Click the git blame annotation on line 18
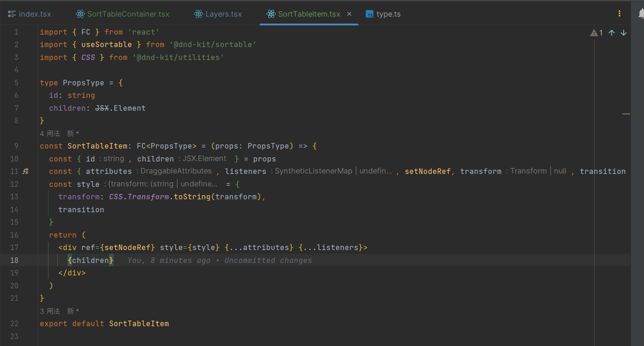Image resolution: width=644 pixels, height=346 pixels. pyautogui.click(x=219, y=261)
